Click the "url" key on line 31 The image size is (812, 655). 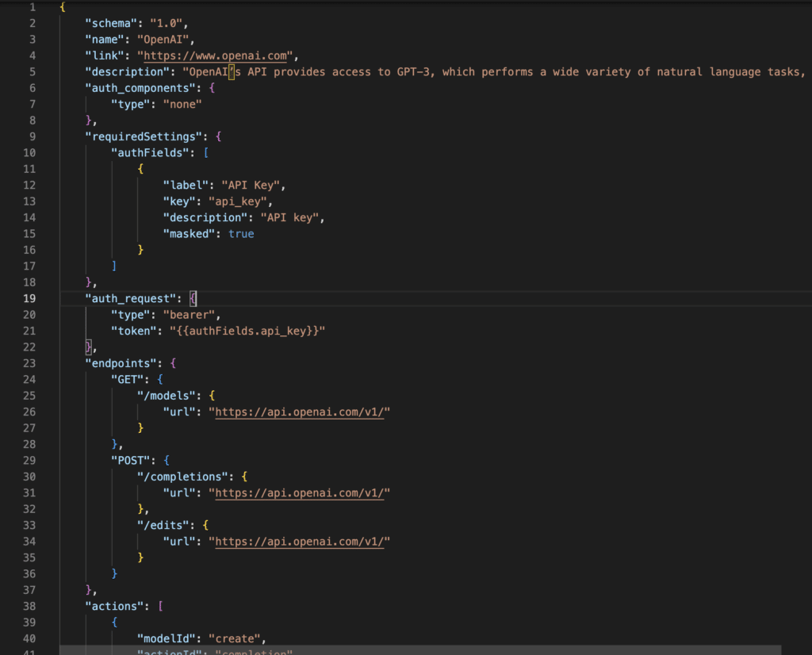(x=179, y=493)
